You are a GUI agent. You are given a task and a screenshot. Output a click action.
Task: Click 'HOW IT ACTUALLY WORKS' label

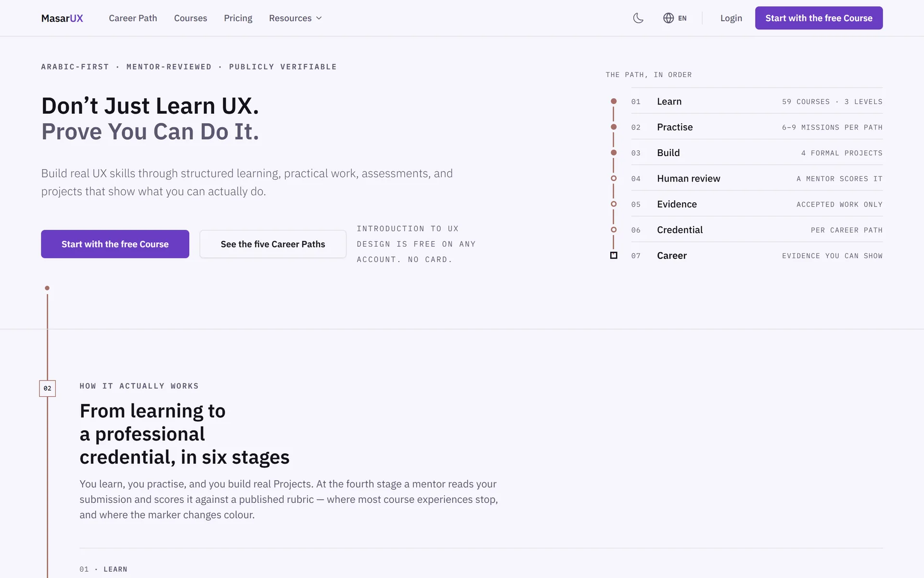click(x=139, y=386)
